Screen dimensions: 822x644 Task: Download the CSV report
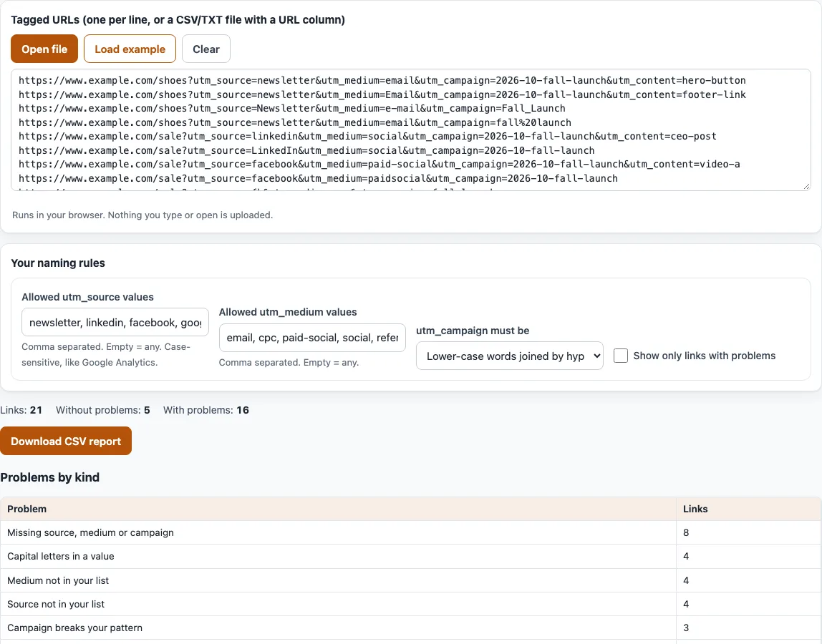[x=66, y=441]
